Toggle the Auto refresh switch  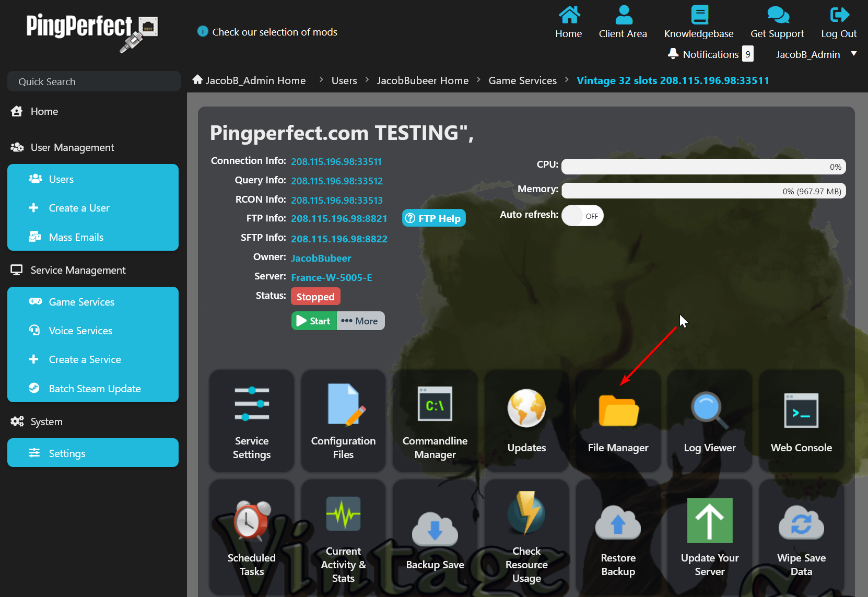coord(582,216)
